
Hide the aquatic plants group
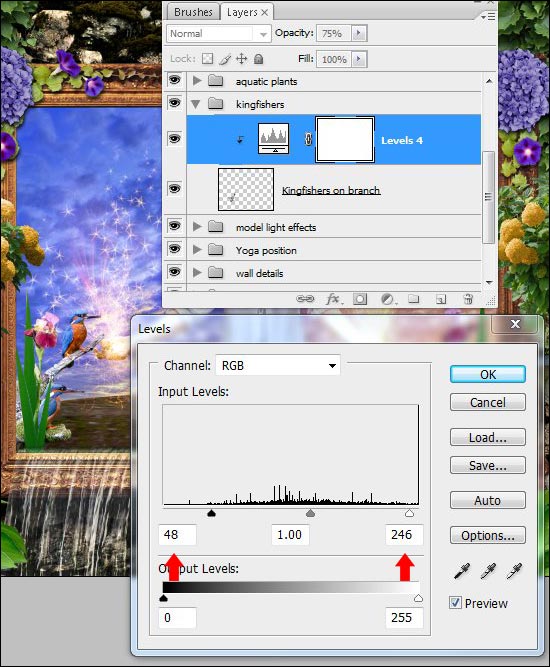(x=174, y=80)
